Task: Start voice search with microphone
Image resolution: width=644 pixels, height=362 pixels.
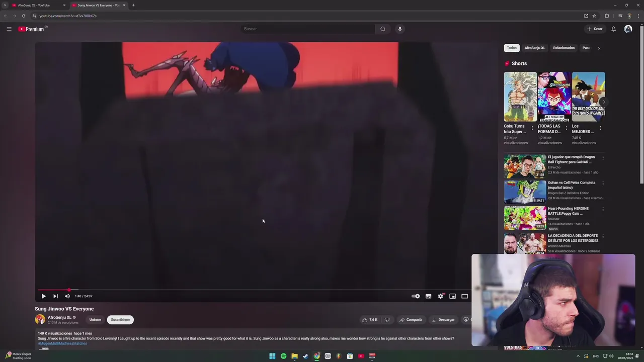Action: [400, 29]
